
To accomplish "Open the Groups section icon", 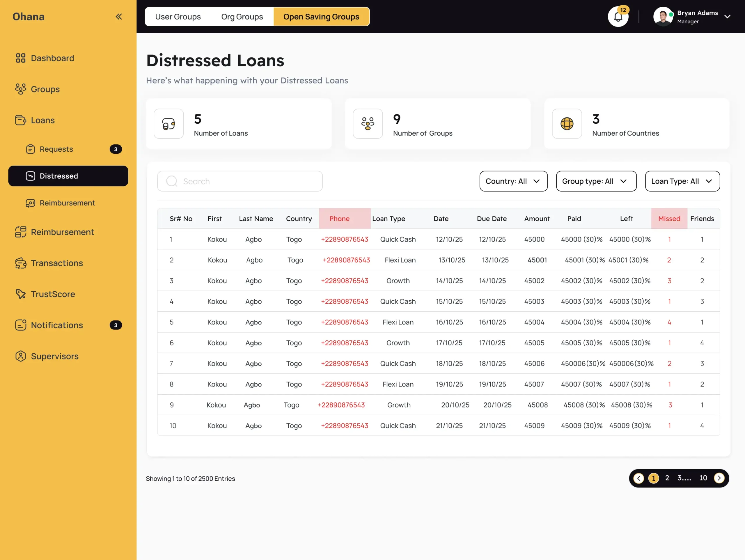I will [21, 89].
